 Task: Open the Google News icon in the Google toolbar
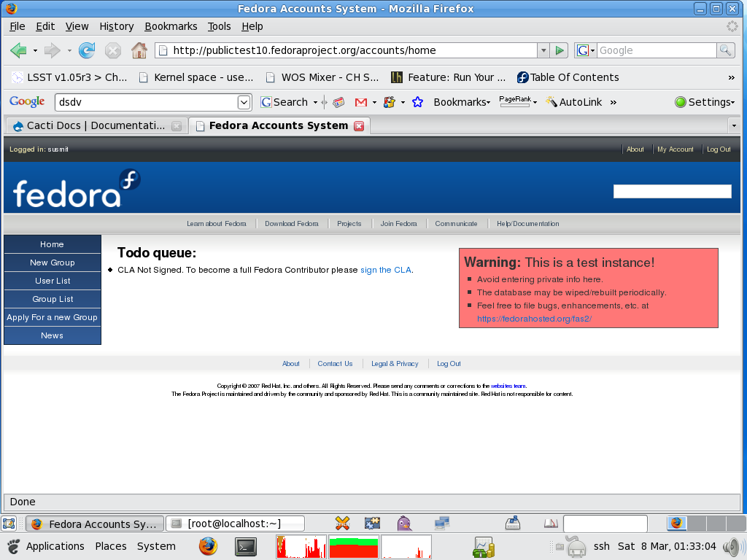(338, 102)
